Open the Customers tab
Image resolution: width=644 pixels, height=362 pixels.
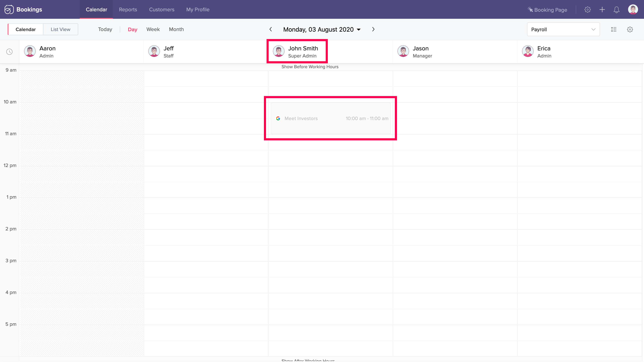pyautogui.click(x=162, y=10)
